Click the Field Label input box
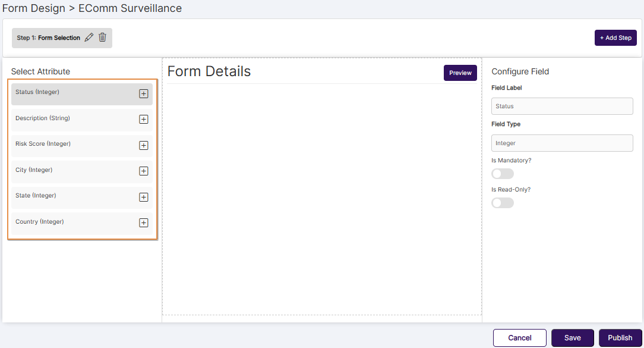The image size is (644, 348). tap(562, 106)
